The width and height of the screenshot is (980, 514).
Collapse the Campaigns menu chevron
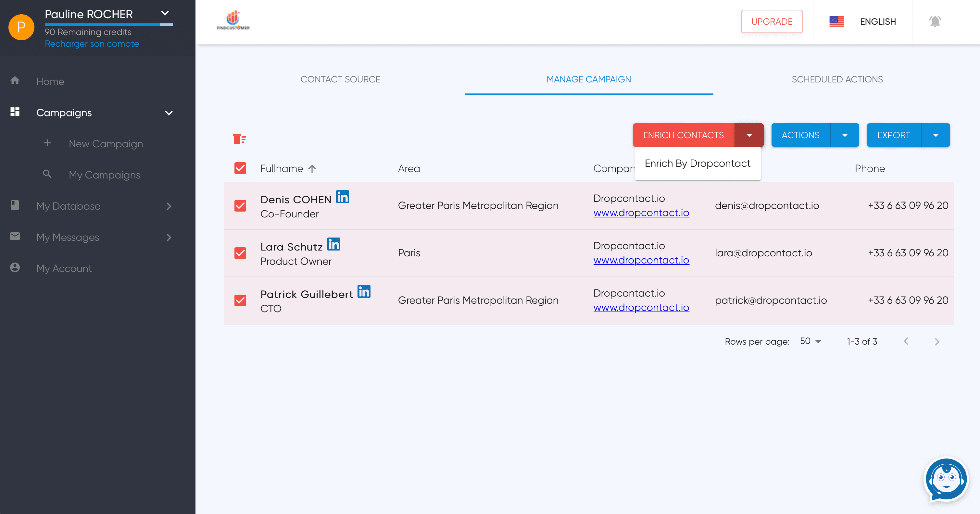169,113
